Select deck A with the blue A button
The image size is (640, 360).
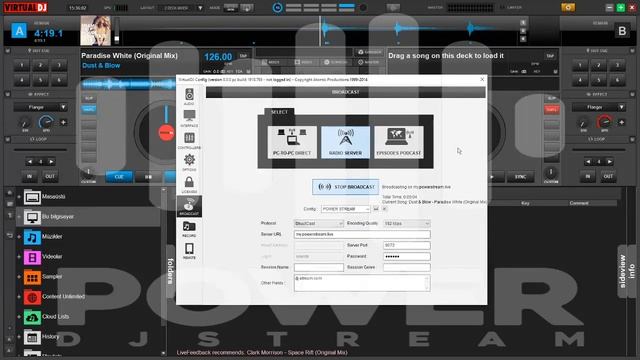(19, 31)
